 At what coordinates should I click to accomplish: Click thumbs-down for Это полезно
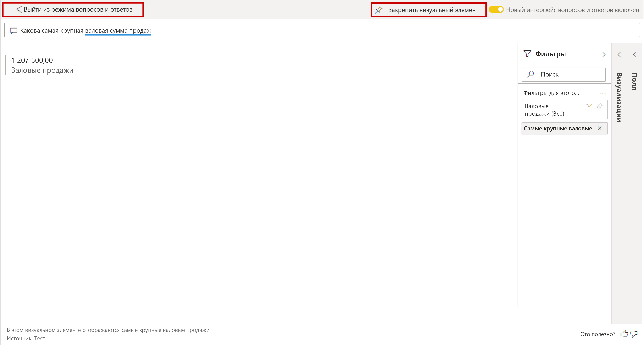click(x=634, y=334)
